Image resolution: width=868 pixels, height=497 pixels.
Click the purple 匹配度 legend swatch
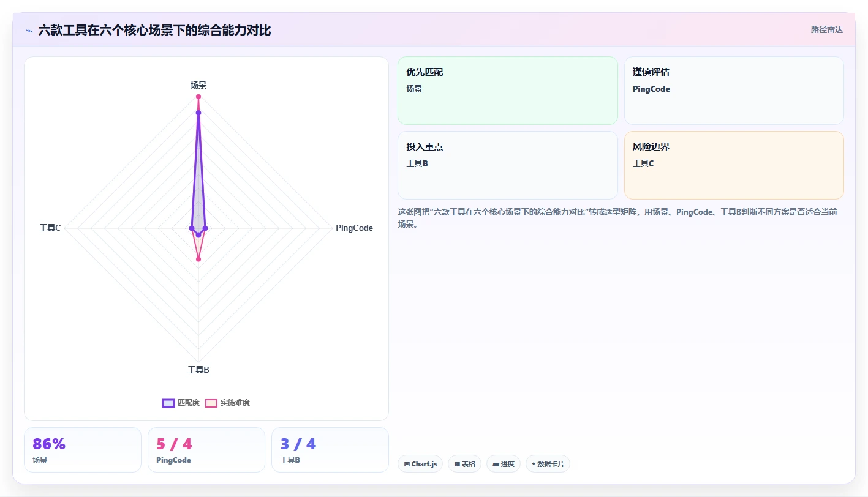168,403
